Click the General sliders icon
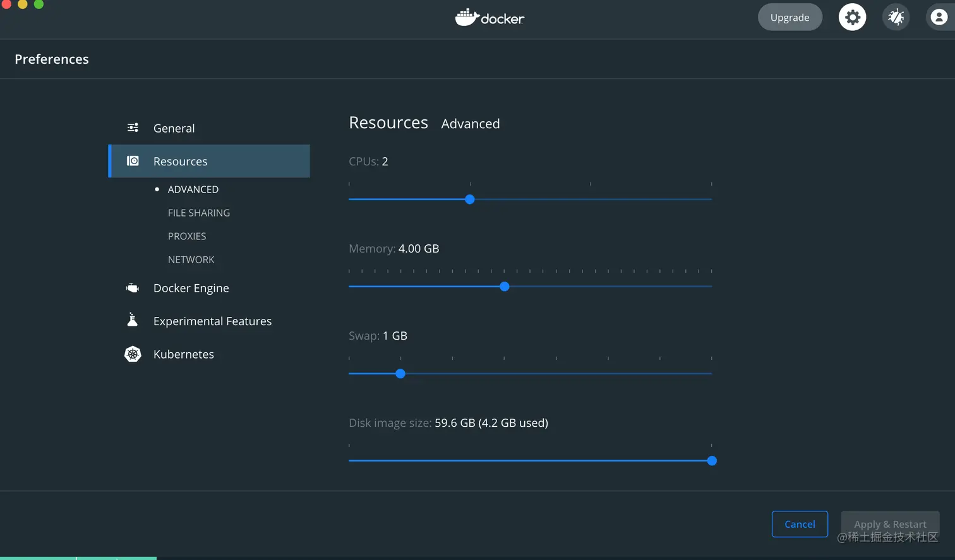The image size is (955, 560). [133, 128]
